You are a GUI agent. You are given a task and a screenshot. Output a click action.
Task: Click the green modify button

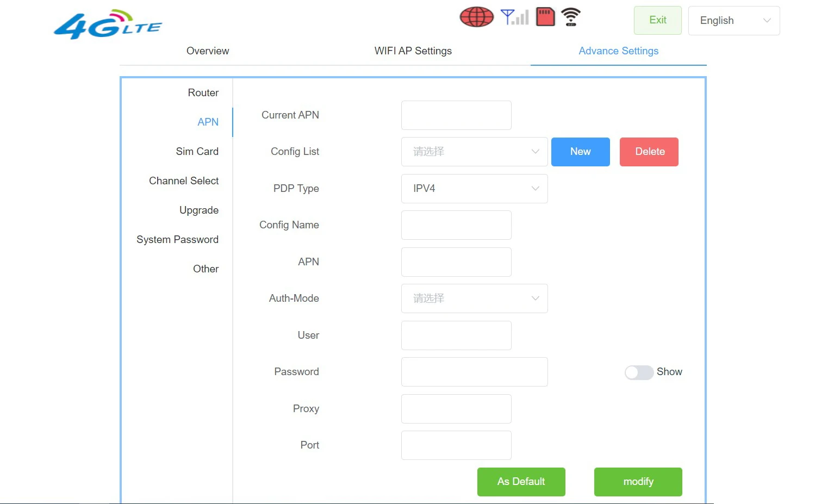pos(638,482)
